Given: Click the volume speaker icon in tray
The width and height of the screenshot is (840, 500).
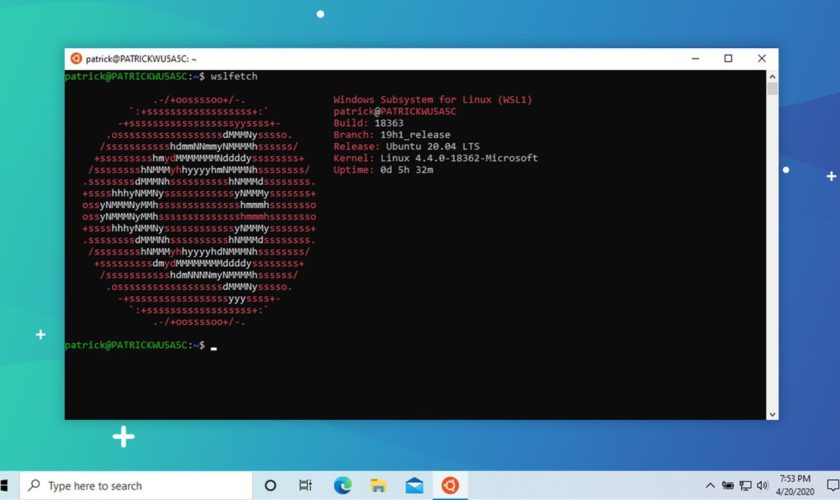Looking at the screenshot, I should (762, 486).
